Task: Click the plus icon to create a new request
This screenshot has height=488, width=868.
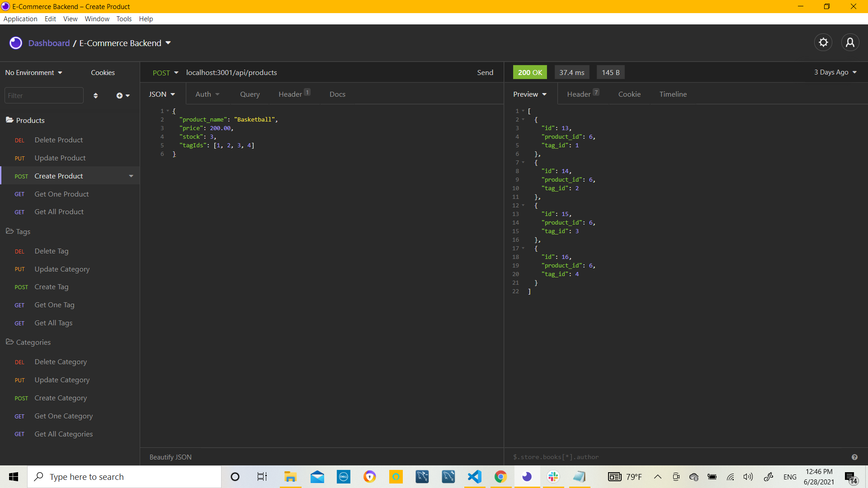Action: pos(119,95)
